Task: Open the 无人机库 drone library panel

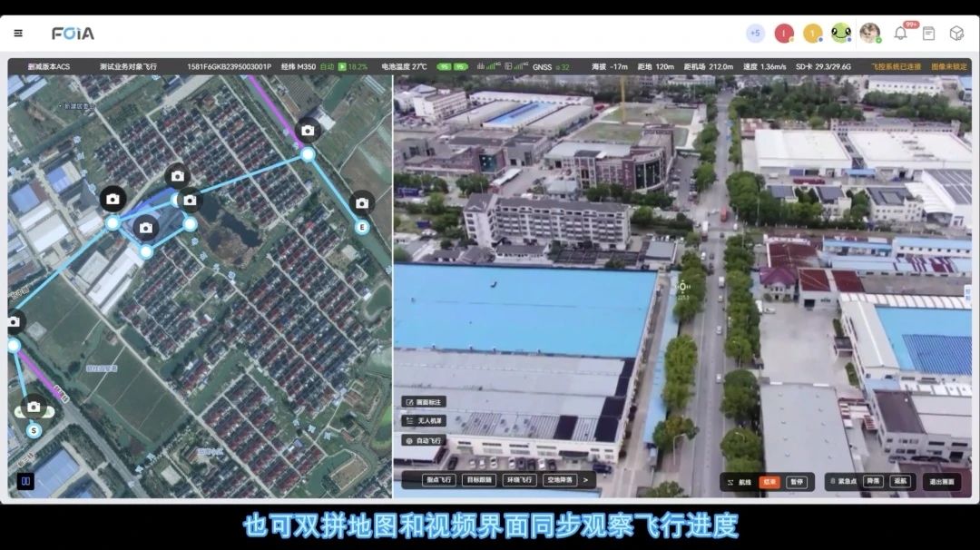Action: [424, 421]
